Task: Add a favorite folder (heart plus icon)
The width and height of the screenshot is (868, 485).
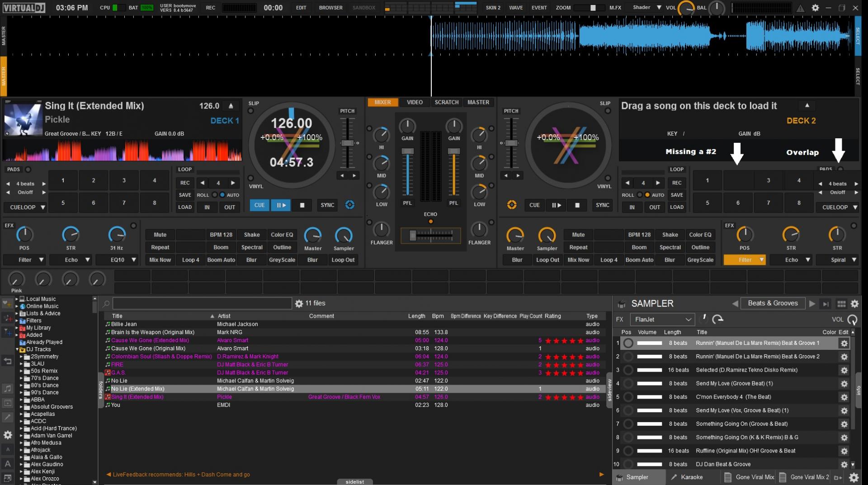Action: (x=7, y=304)
